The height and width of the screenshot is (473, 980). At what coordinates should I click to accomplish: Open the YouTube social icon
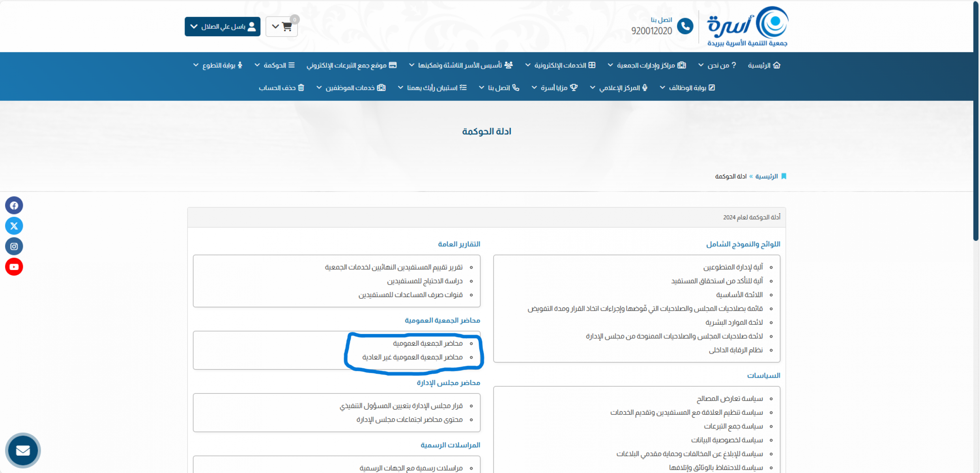pos(14,267)
